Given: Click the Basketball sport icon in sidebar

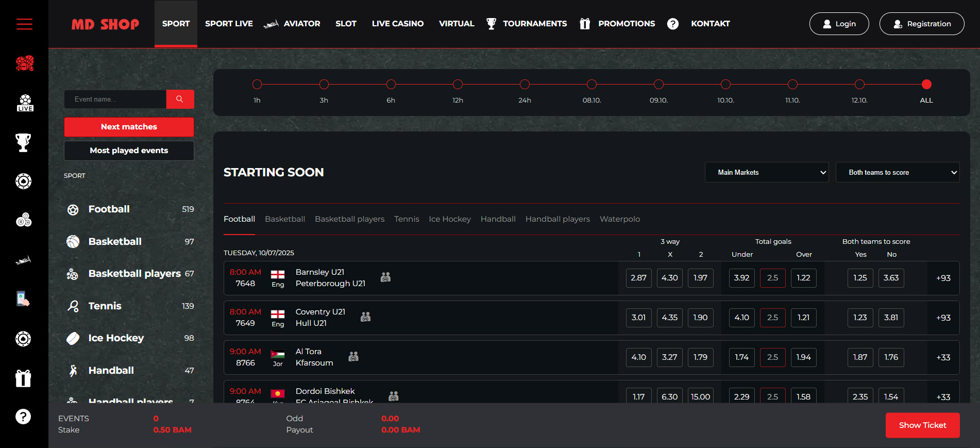Looking at the screenshot, I should 73,241.
